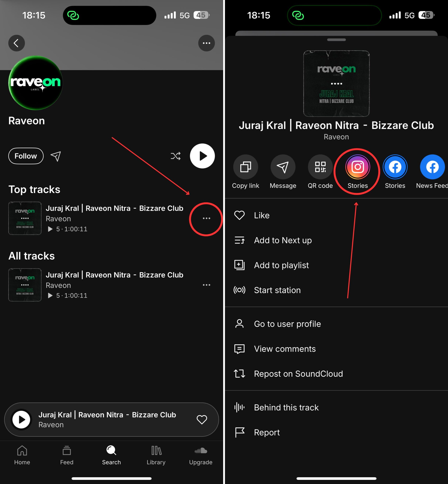This screenshot has width=448, height=484.
Task: Open the profile more options button at top
Action: coord(206,43)
